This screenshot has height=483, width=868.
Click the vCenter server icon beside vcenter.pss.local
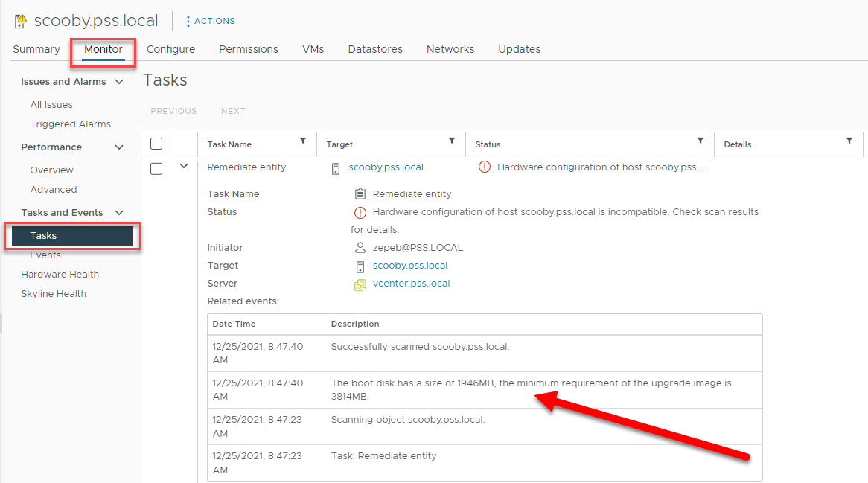tap(361, 284)
